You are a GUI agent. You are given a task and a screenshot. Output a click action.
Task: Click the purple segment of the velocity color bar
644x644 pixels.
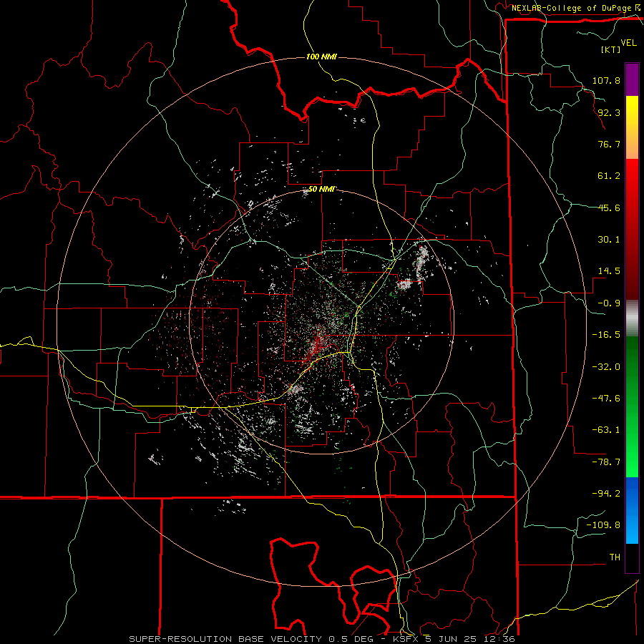click(x=632, y=79)
